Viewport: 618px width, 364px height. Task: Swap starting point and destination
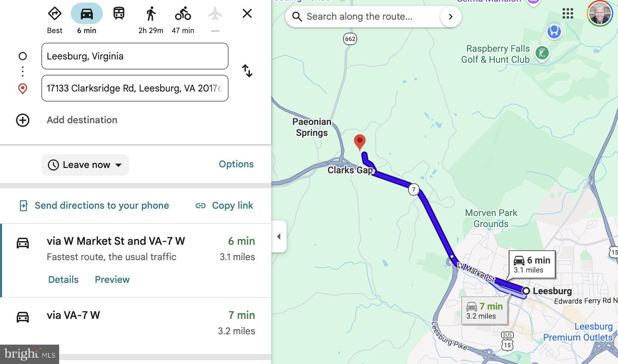point(247,71)
